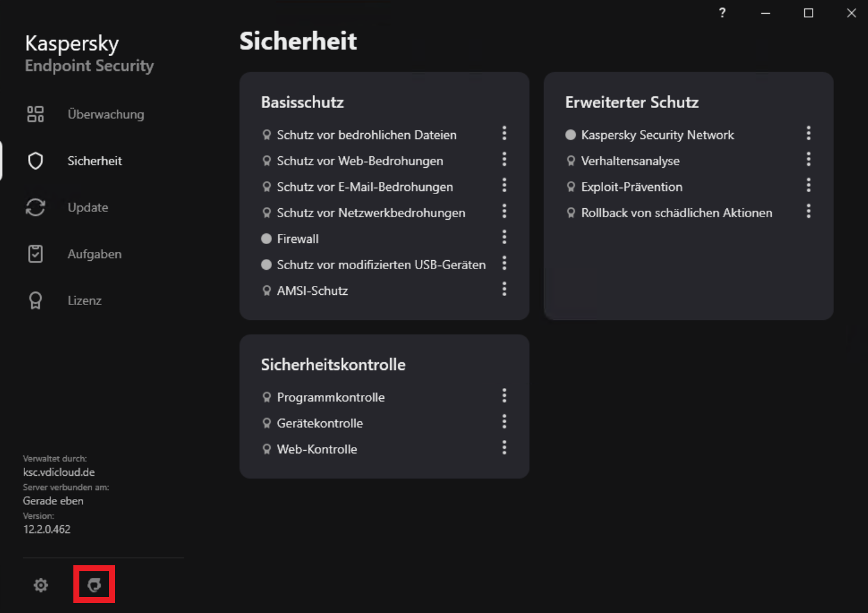This screenshot has height=613, width=868.
Task: Click the Kaspersky Security Network label
Action: (x=657, y=135)
